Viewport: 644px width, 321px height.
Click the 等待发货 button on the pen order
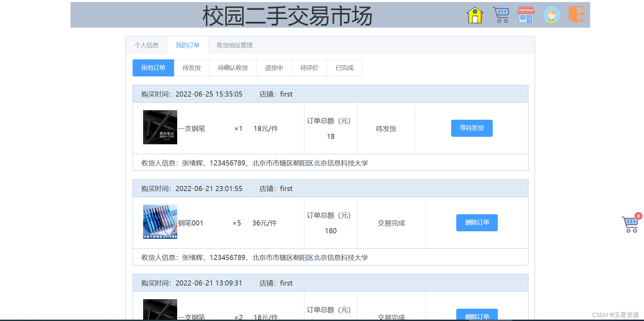click(472, 128)
